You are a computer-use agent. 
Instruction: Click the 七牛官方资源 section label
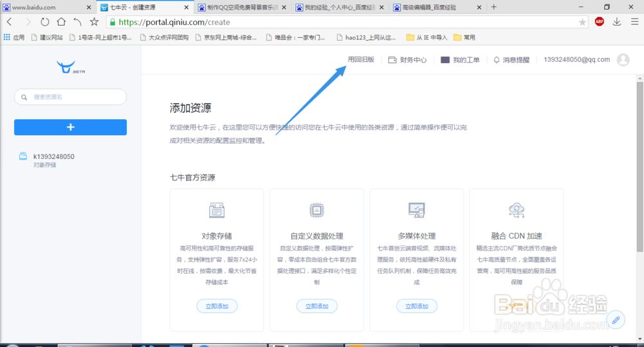point(192,178)
